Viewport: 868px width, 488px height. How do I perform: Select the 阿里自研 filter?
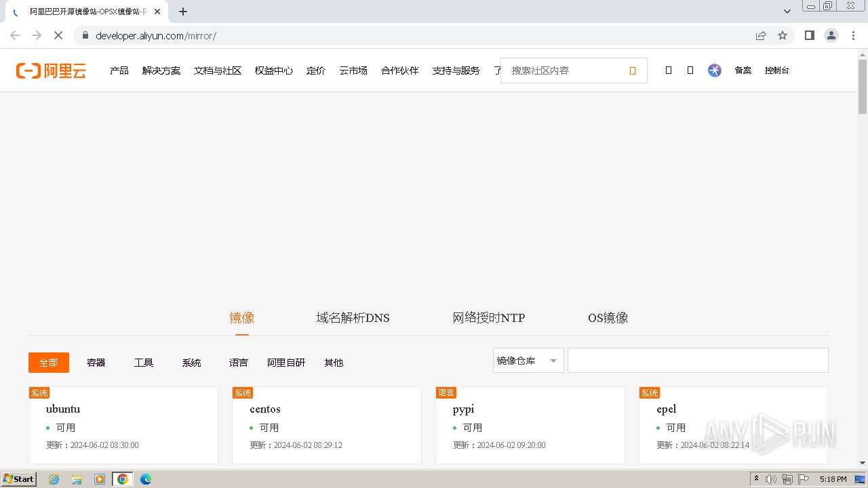[286, 363]
